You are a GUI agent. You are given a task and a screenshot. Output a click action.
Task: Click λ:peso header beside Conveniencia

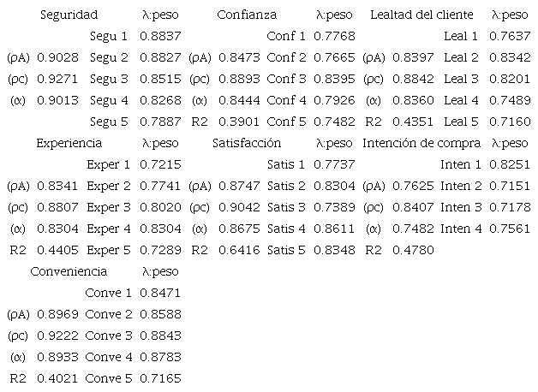click(x=160, y=271)
